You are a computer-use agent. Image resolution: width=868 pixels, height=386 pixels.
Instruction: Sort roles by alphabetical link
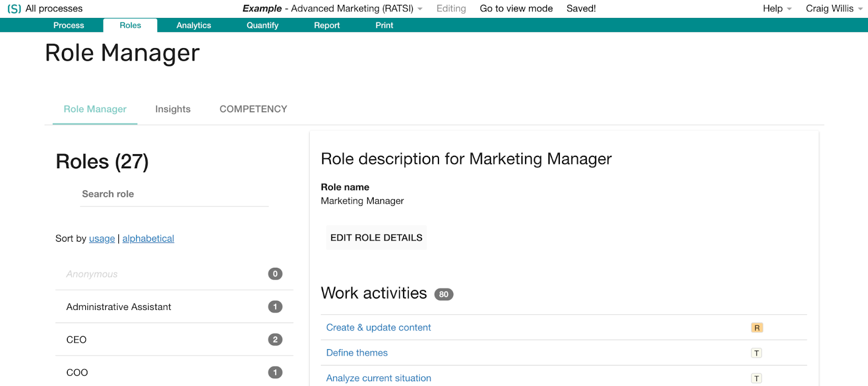tap(148, 238)
